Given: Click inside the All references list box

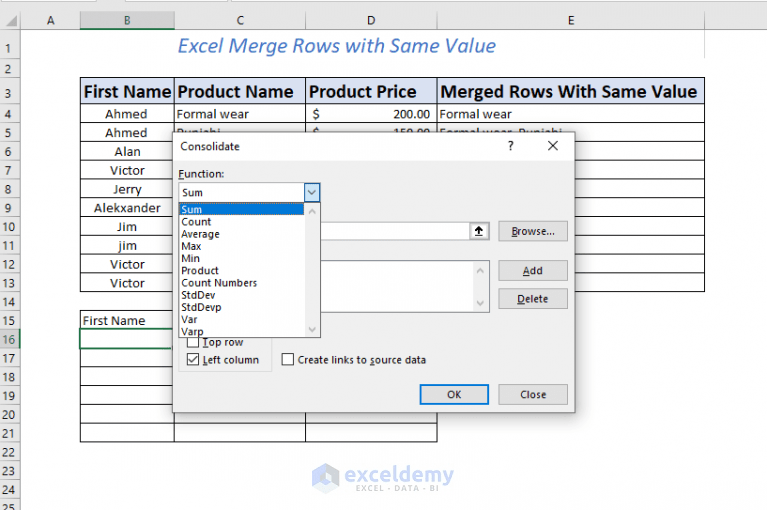Looking at the screenshot, I should [x=397, y=286].
